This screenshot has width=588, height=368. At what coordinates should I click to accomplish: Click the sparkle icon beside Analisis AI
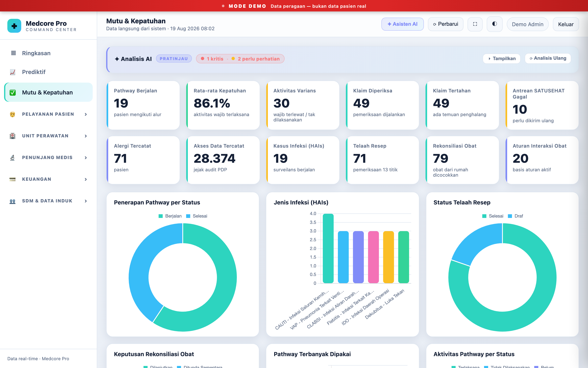[x=117, y=59]
